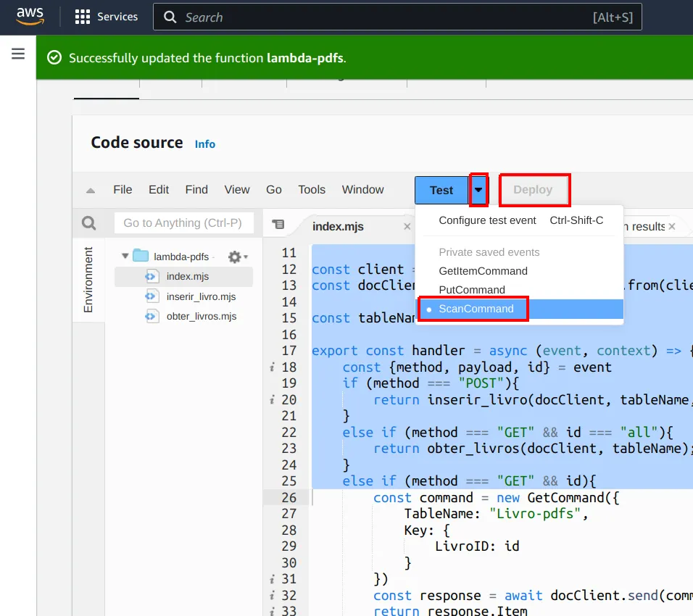Collapse the lambda-pdfs folder tree
The image size is (693, 616).
click(x=125, y=256)
